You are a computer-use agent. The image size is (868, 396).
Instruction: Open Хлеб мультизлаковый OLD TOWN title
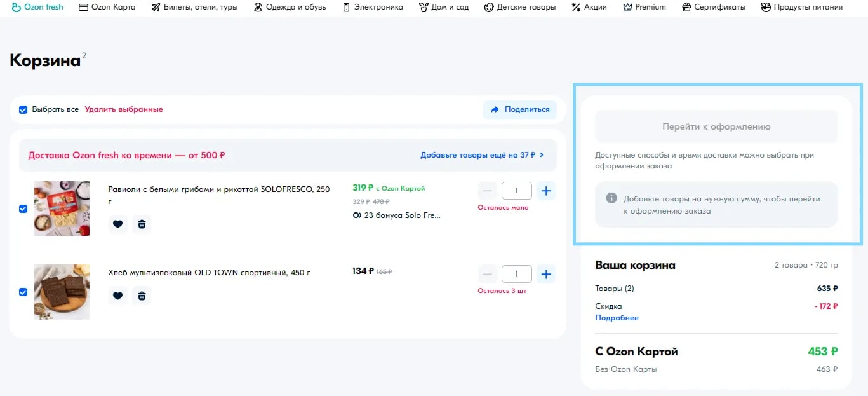point(209,273)
